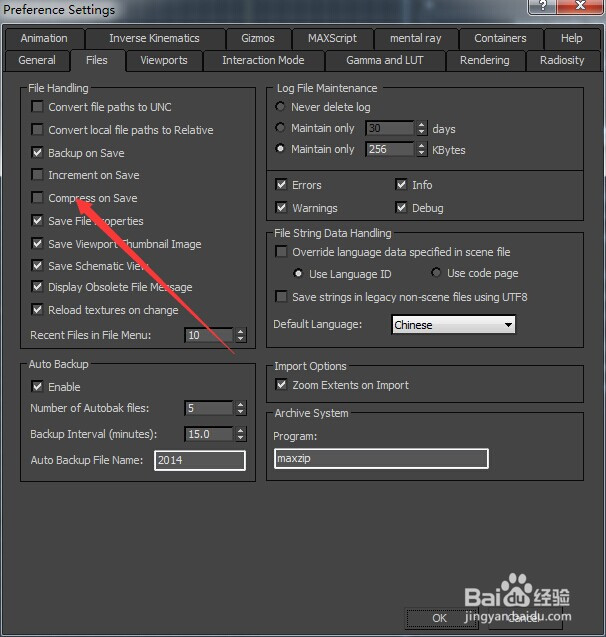Open the Help tab
This screenshot has width=606, height=637.
571,39
